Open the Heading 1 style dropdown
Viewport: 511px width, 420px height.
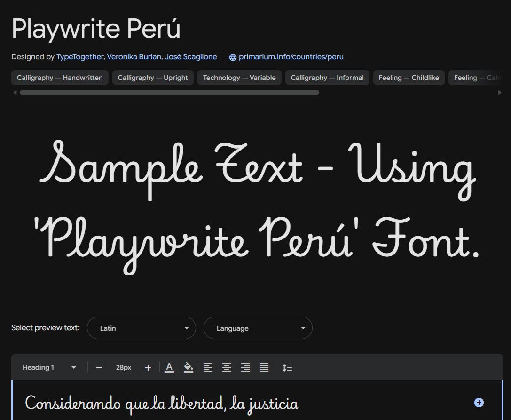pyautogui.click(x=49, y=367)
